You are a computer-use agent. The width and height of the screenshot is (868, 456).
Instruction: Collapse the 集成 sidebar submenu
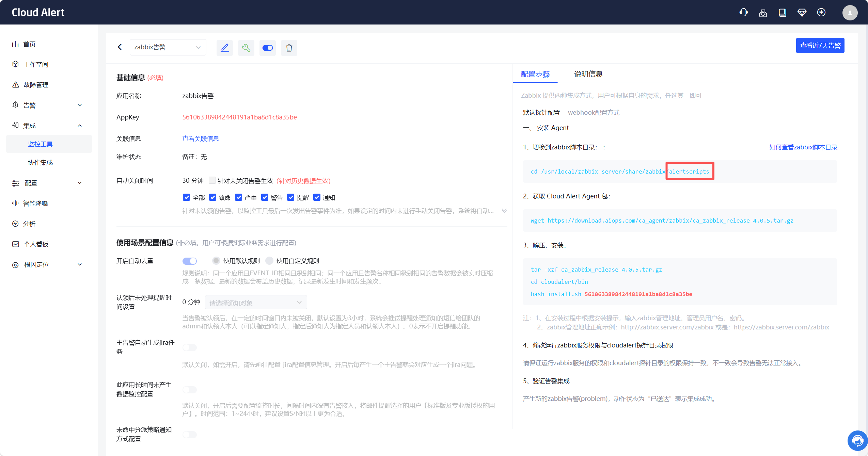click(80, 126)
